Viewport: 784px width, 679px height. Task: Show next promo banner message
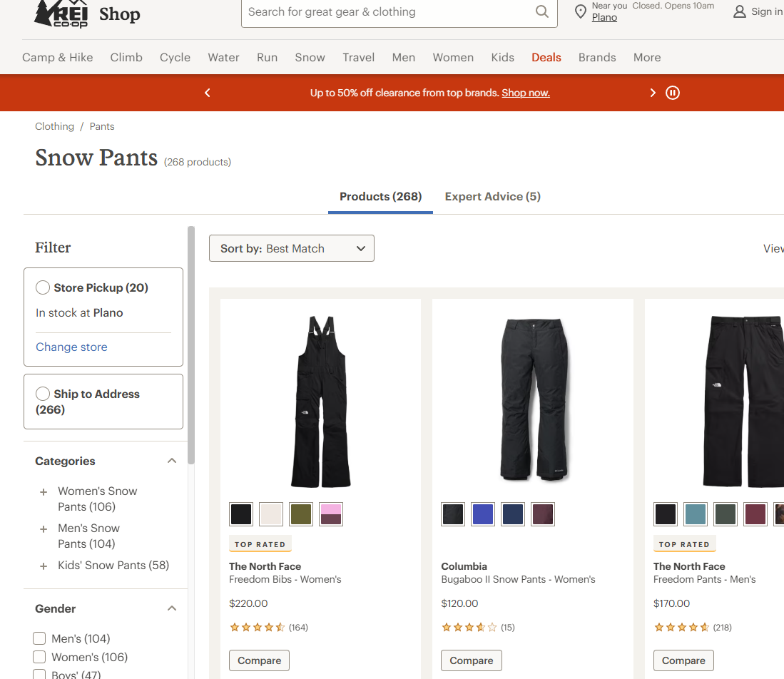(653, 93)
